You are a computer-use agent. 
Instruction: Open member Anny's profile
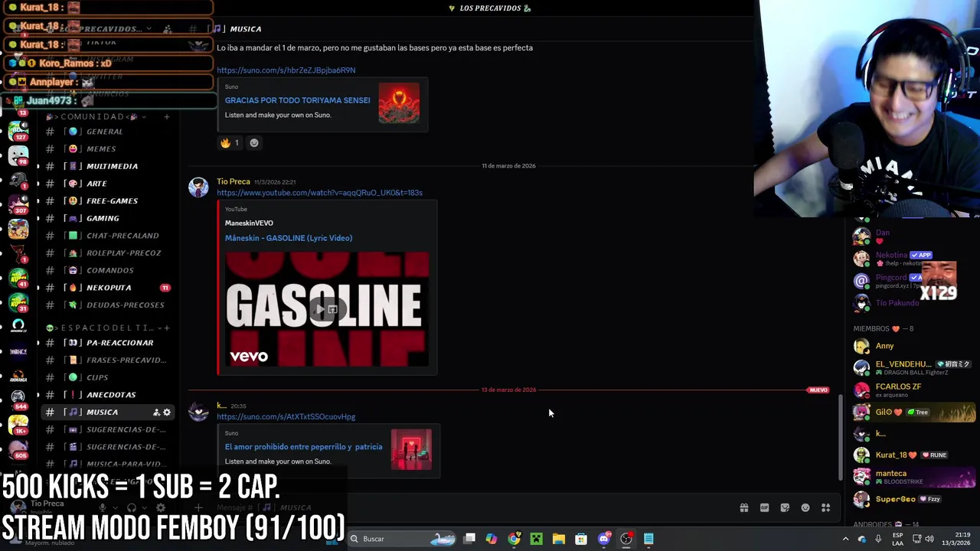[x=914, y=346]
